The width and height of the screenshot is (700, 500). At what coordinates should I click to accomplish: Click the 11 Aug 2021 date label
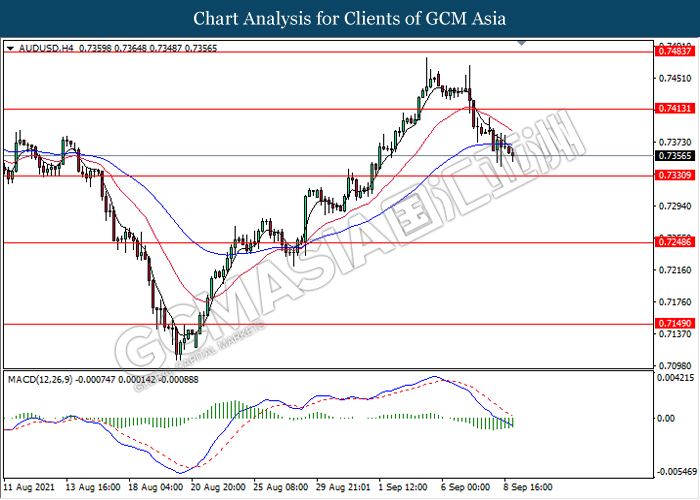29,487
